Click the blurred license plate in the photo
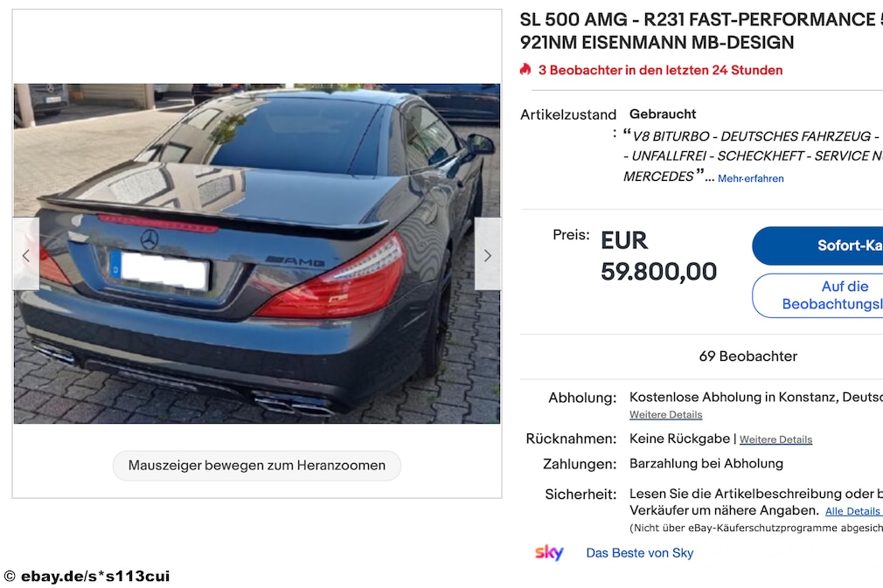The height and width of the screenshot is (588, 883). click(160, 271)
